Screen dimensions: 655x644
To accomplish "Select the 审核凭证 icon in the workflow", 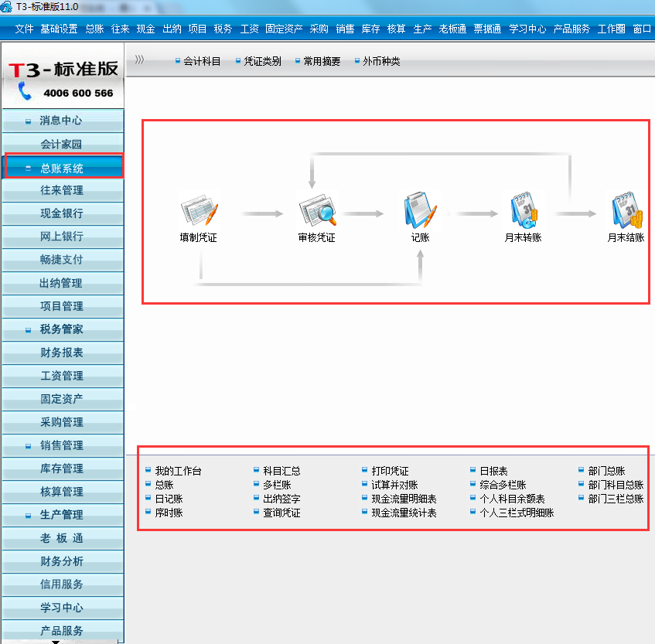I will [316, 209].
